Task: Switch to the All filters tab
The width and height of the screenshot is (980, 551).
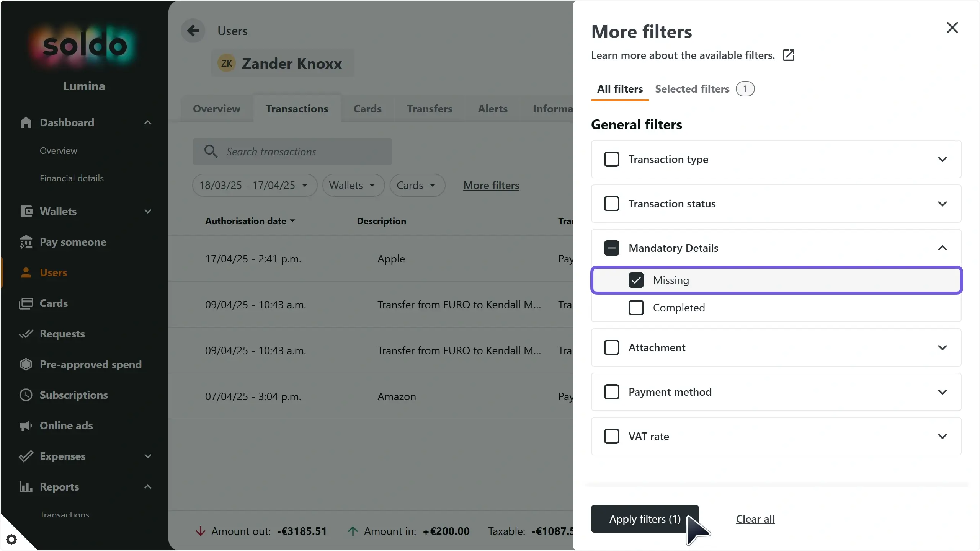Action: 620,89
